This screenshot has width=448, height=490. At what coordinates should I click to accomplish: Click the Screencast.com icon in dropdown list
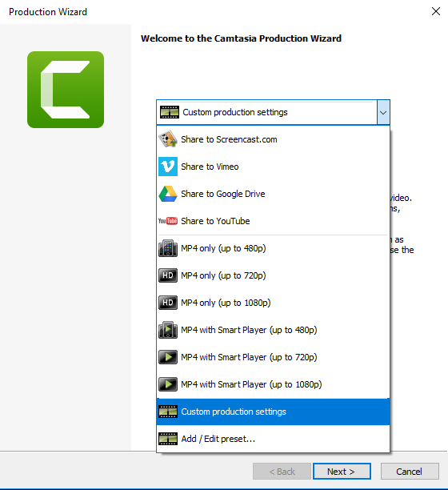[x=168, y=139]
